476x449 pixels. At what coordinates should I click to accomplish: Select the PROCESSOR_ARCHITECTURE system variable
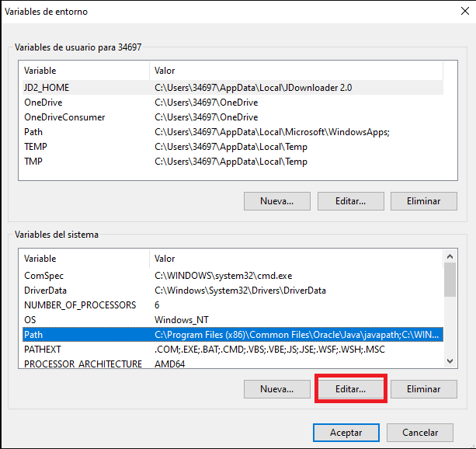[x=233, y=364]
